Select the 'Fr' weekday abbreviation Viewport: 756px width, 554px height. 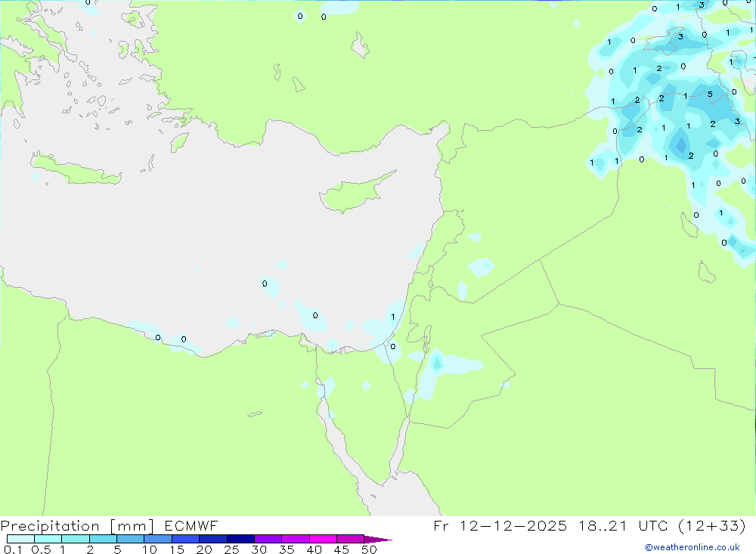click(x=441, y=525)
